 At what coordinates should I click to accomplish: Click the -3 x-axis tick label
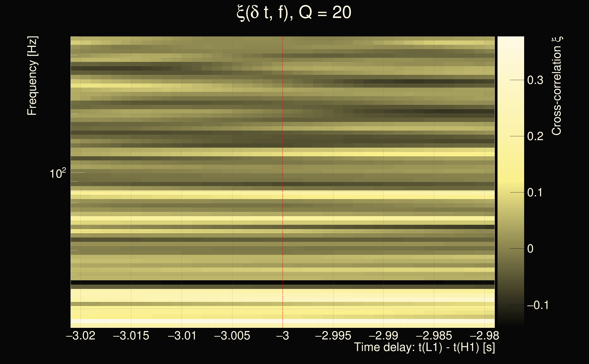[282, 336]
